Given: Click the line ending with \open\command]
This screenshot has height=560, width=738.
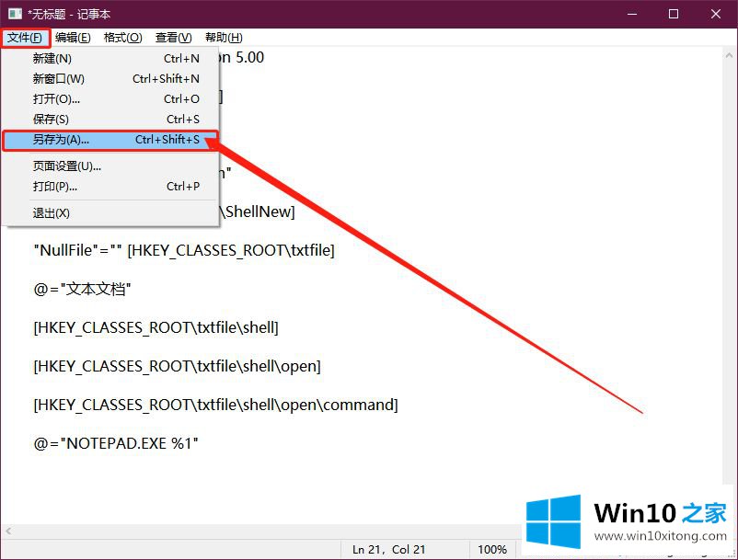Looking at the screenshot, I should pyautogui.click(x=215, y=405).
